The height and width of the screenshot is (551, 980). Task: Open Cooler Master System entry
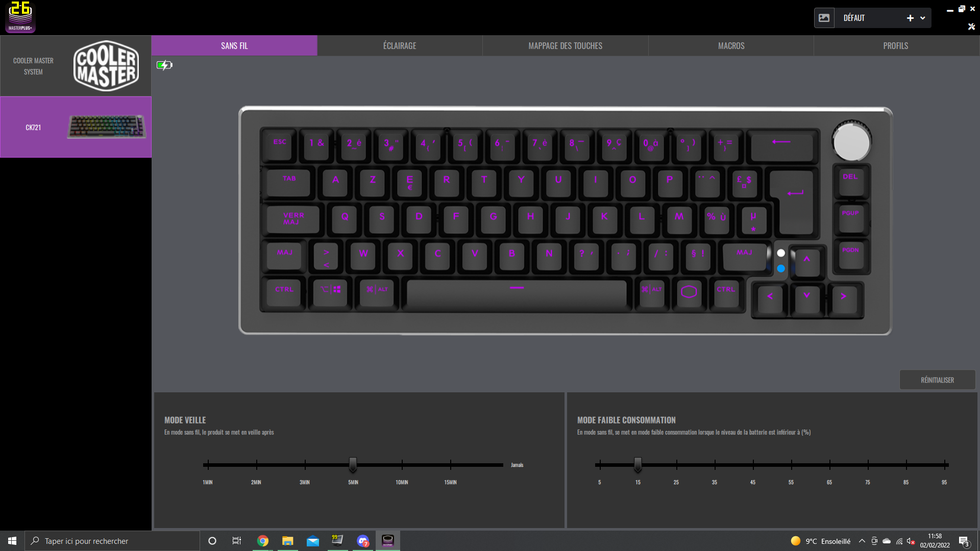(x=76, y=66)
